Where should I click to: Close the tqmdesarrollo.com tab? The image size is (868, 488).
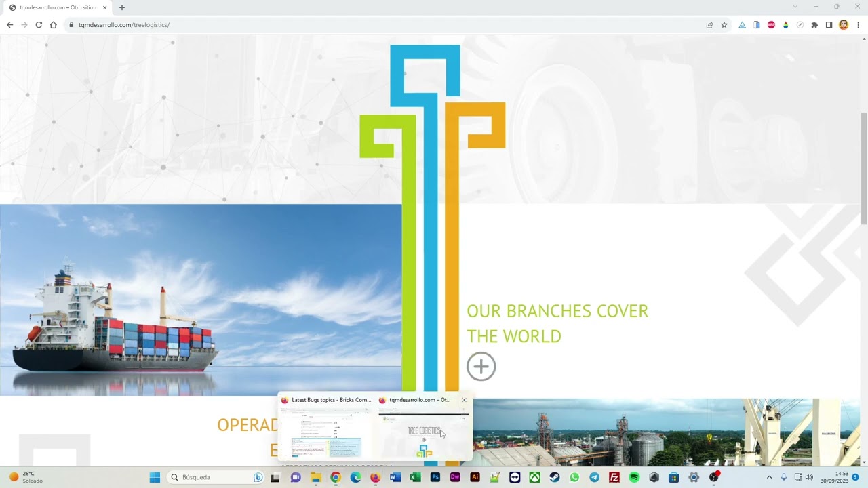[105, 7]
